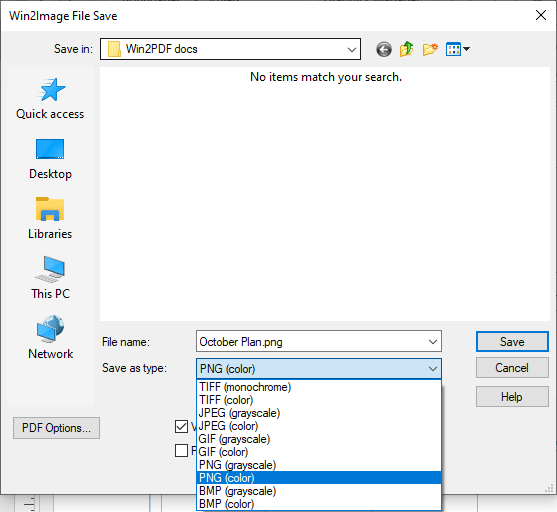Close the Win2Image File Save dialog
Image resolution: width=557 pixels, height=512 pixels.
tap(541, 15)
